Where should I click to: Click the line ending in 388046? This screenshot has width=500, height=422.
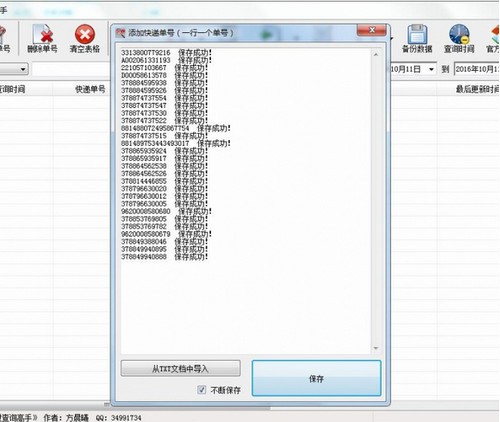(164, 241)
